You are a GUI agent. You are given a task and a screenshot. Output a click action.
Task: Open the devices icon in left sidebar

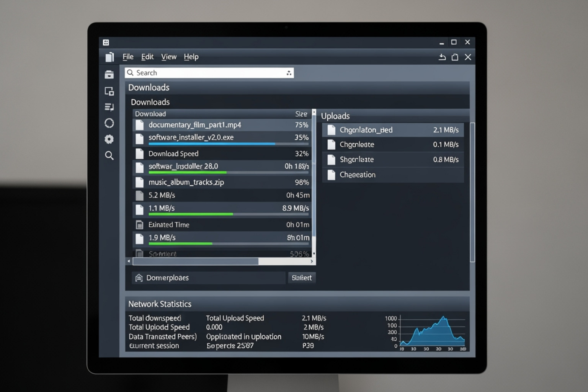click(109, 91)
